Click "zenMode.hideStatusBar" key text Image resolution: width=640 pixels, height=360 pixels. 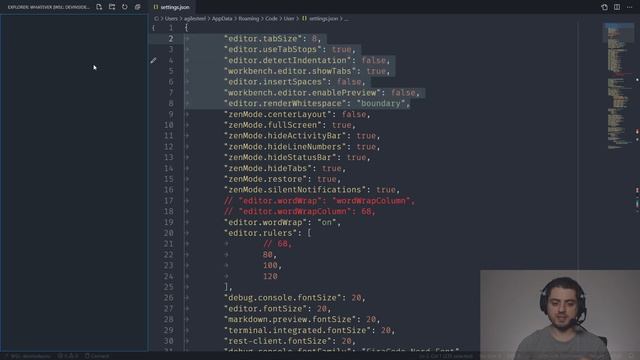pyautogui.click(x=282, y=158)
